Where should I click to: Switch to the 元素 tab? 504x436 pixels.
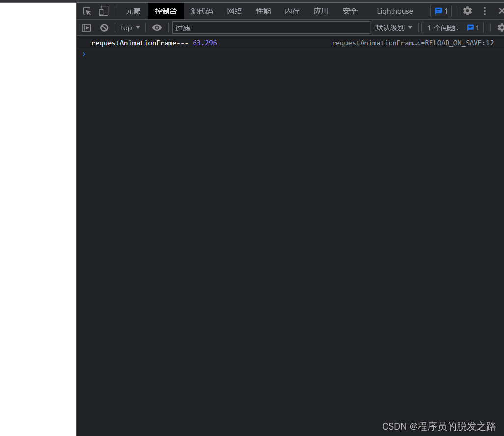point(133,11)
